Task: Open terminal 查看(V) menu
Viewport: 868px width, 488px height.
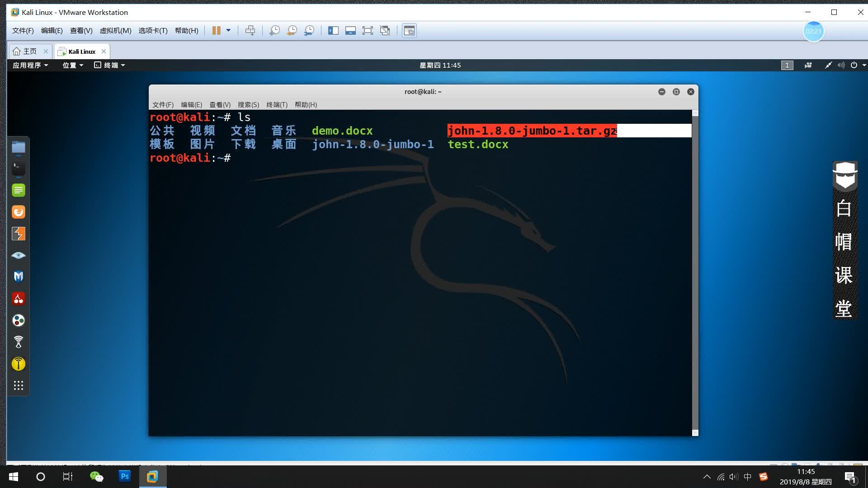Action: click(x=220, y=104)
